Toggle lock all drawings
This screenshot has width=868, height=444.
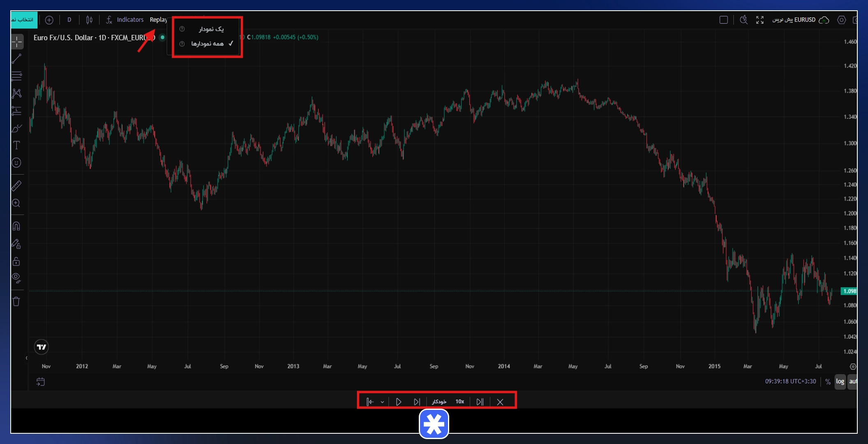click(x=17, y=261)
